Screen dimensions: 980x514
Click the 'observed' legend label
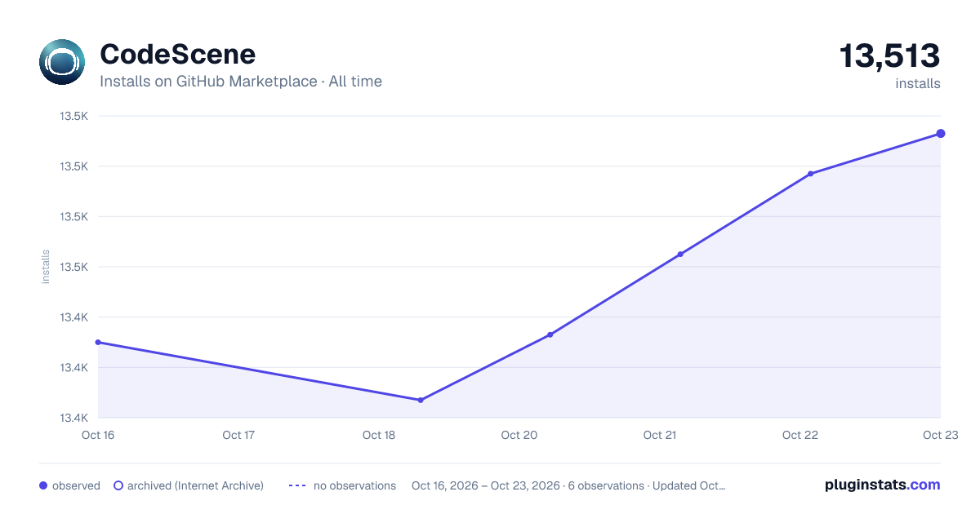76,485
